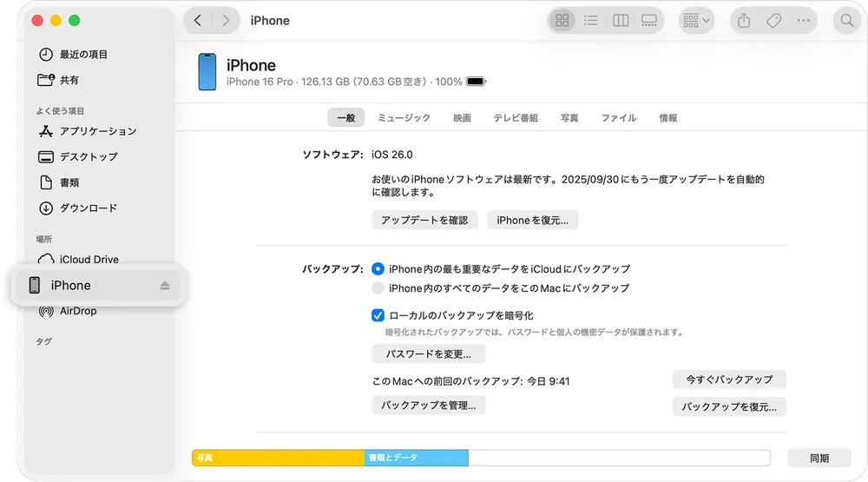Screen dimensions: 868x482
Task: Click the Tags toolbar icon
Action: (x=774, y=21)
